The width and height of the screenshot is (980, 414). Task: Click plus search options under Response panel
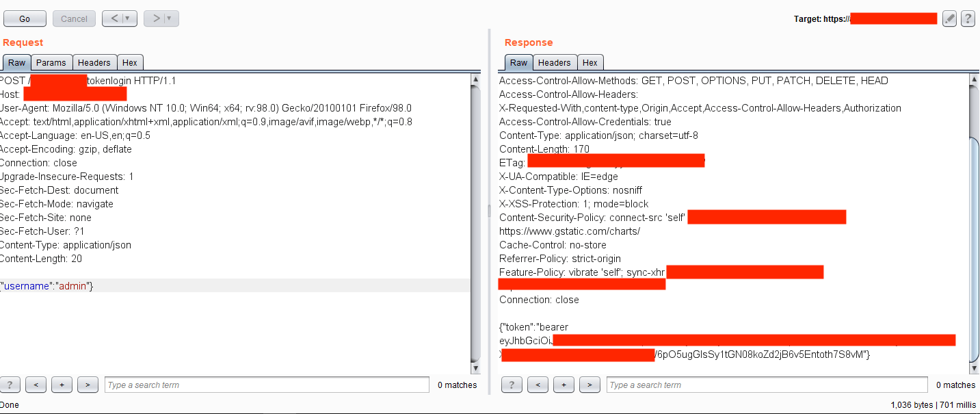564,385
